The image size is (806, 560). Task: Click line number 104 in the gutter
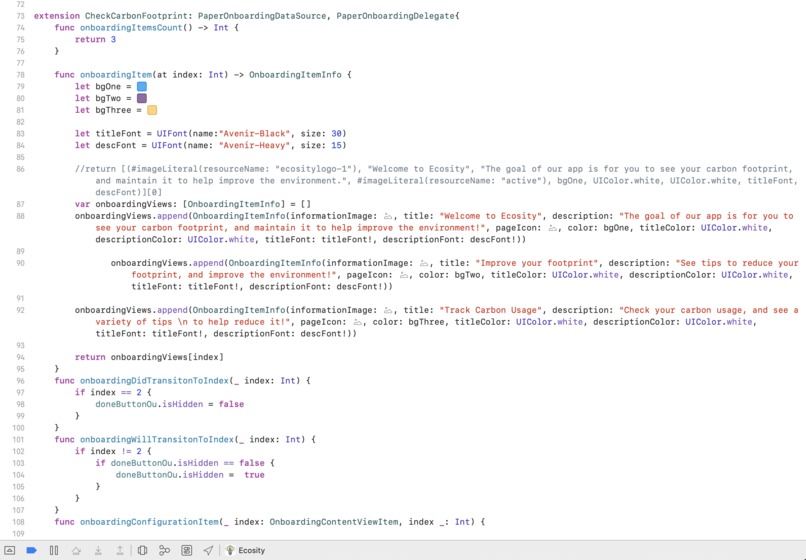19,475
